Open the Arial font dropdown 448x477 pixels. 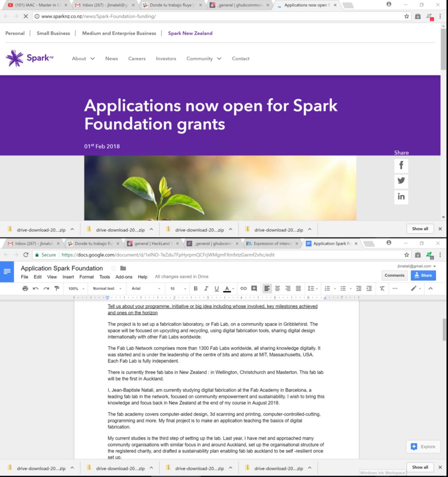coord(146,288)
